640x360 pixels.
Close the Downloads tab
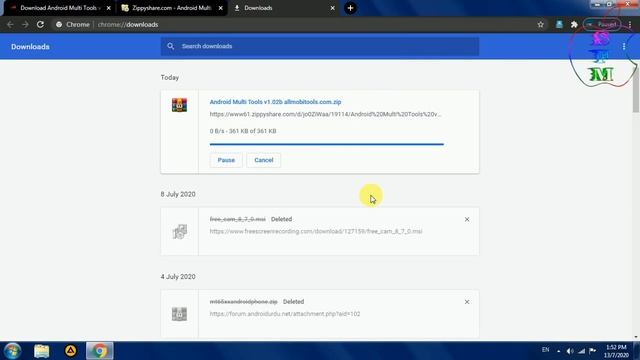click(333, 8)
